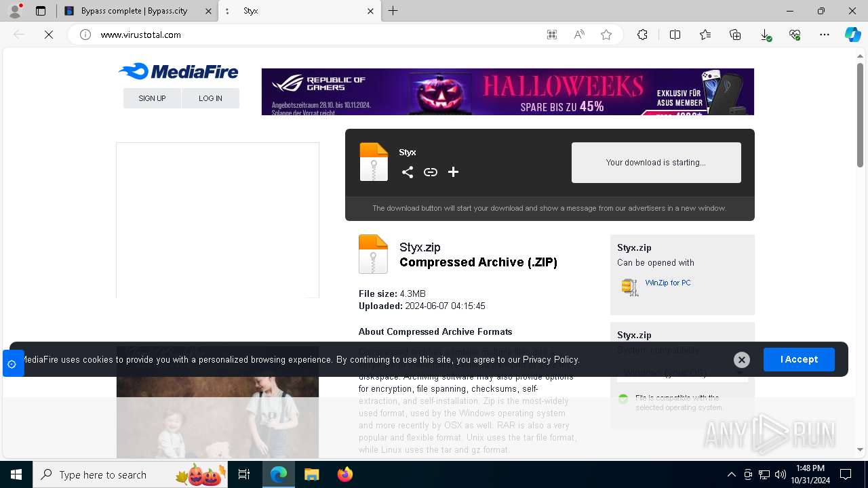The height and width of the screenshot is (488, 868).
Task: Click the MediaFire logo
Action: pos(178,71)
